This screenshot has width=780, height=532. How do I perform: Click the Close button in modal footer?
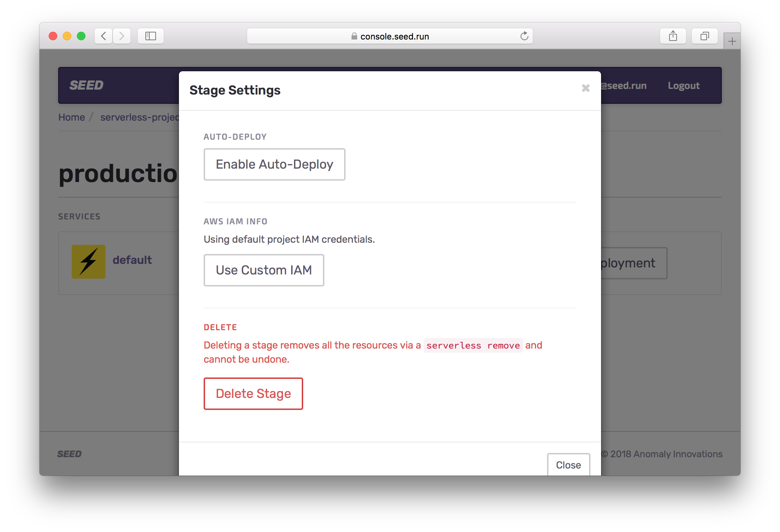click(568, 465)
